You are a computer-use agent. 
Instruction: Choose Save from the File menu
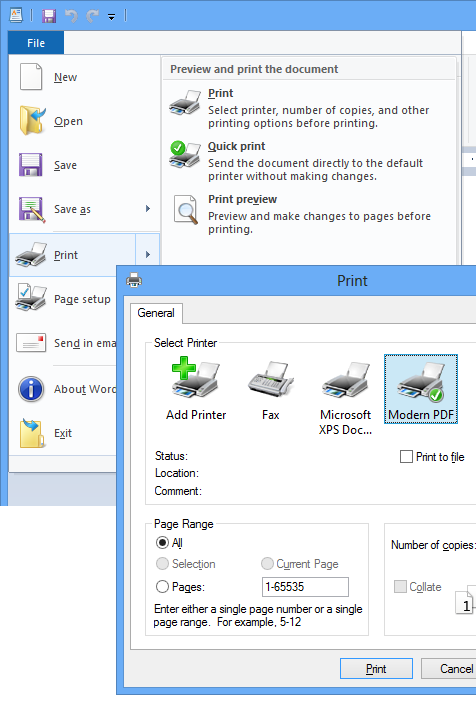[85, 165]
